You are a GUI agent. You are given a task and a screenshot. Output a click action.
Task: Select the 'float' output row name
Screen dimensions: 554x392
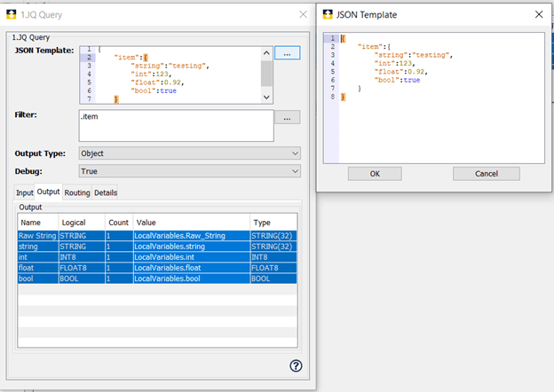pyautogui.click(x=37, y=268)
